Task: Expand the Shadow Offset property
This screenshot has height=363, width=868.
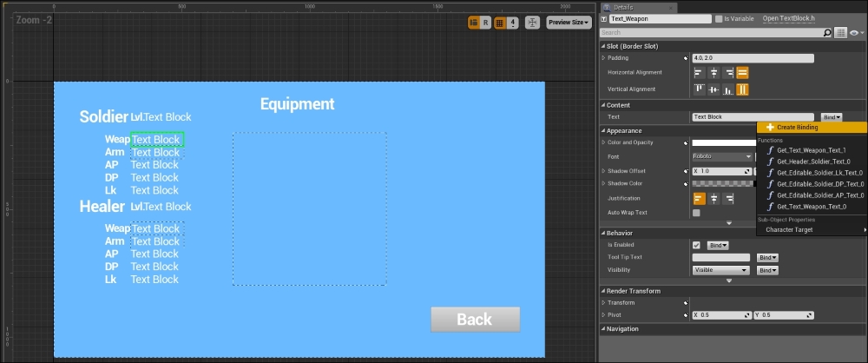Action: pos(604,171)
